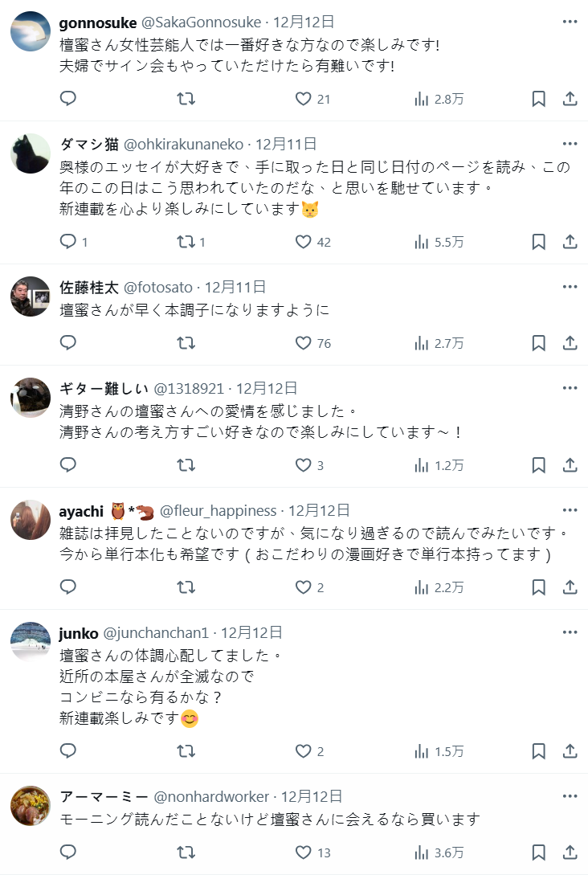View analytics on junko's 1.5万 views tweet
Viewport: 588px width, 879px height.
pyautogui.click(x=439, y=751)
